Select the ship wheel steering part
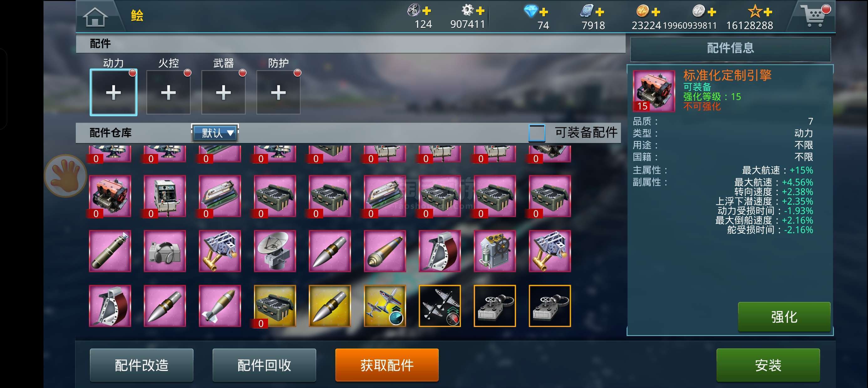 point(495,251)
